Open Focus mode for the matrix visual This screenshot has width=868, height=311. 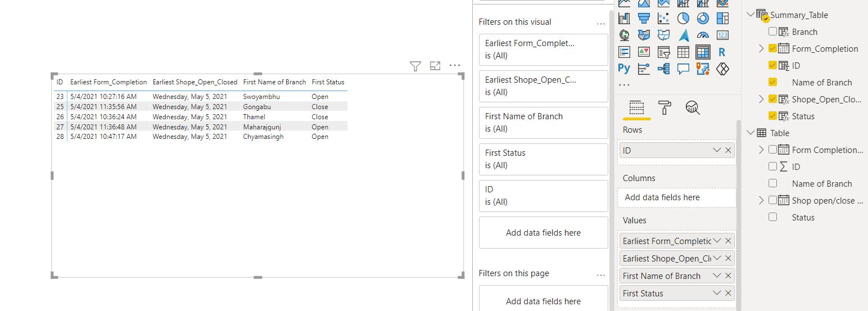435,66
